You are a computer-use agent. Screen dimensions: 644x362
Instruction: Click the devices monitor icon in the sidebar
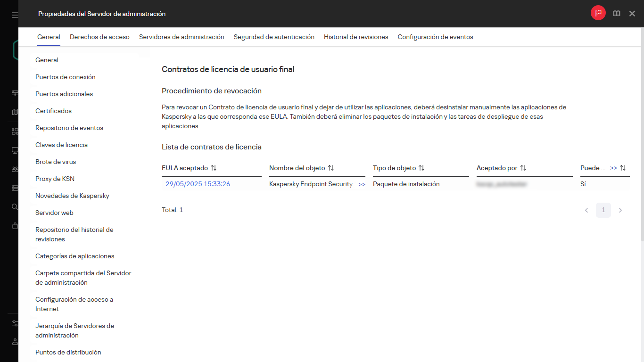[14, 150]
